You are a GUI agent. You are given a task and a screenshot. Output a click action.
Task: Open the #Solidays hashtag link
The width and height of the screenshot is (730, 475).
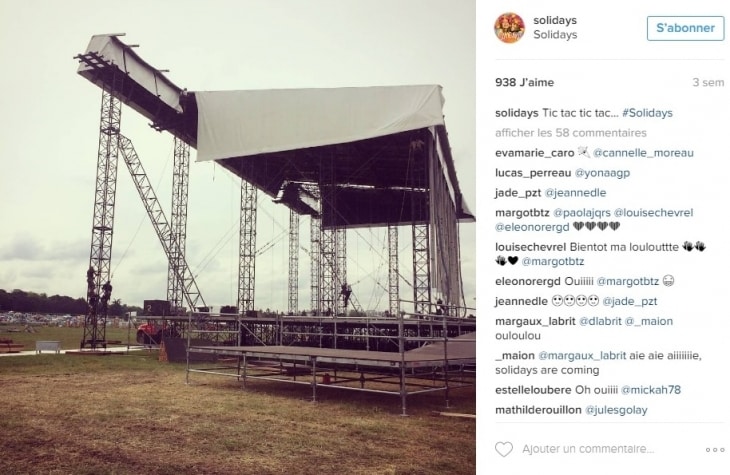pos(647,113)
